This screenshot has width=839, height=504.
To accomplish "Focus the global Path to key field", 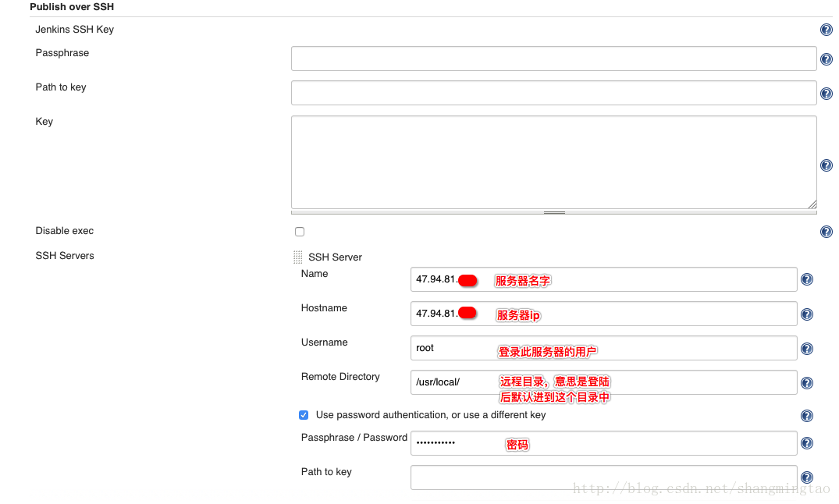I will 554,93.
